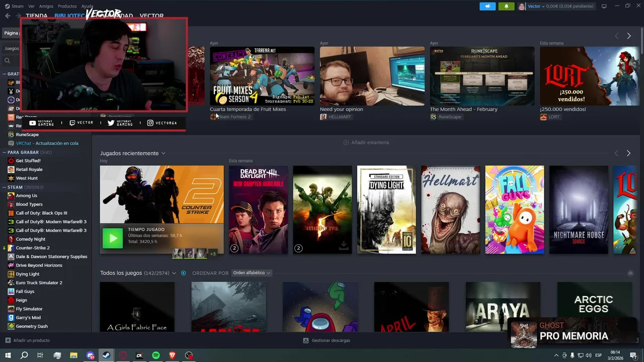Click the Añadir un producto plus icon
This screenshot has width=644, height=362.
click(x=8, y=340)
